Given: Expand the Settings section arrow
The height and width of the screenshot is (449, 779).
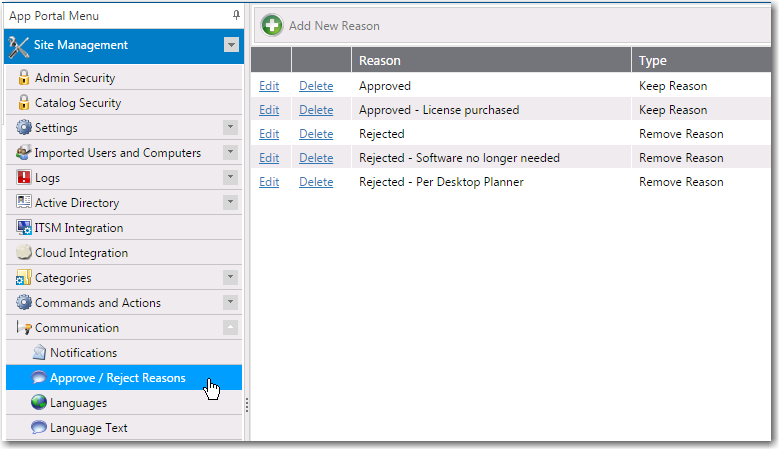Looking at the screenshot, I should [230, 128].
